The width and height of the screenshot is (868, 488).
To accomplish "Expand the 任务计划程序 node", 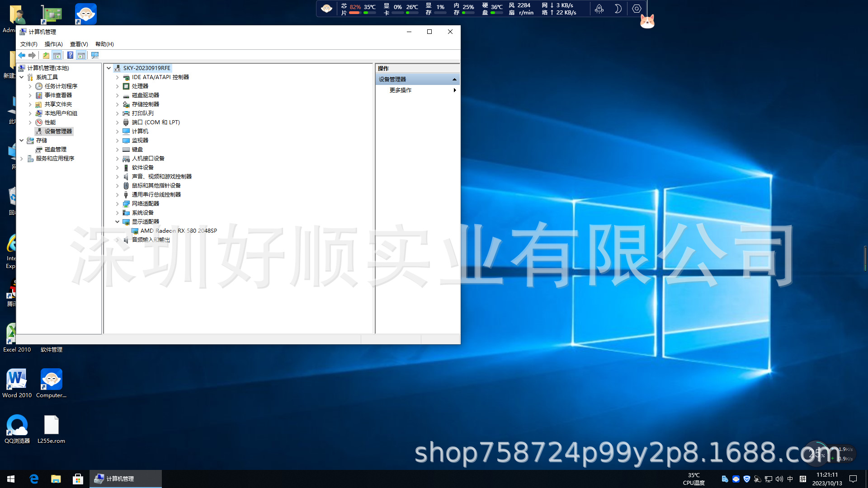I will (30, 86).
